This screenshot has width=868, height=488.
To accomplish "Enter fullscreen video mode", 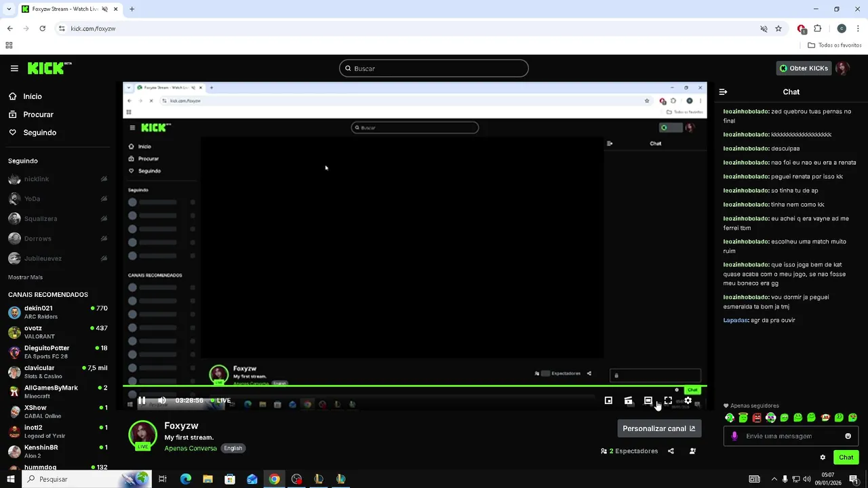I will (x=668, y=401).
